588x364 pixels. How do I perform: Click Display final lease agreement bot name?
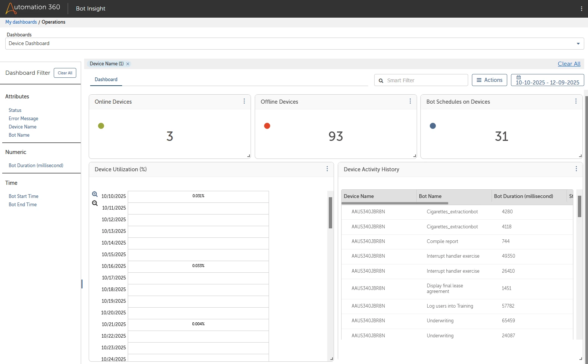point(445,288)
